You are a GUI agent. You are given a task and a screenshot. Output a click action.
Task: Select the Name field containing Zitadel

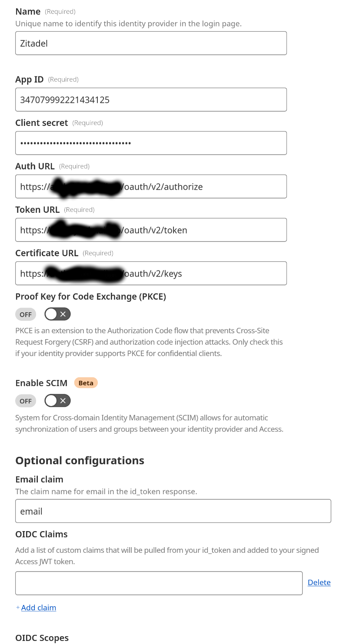click(x=151, y=43)
